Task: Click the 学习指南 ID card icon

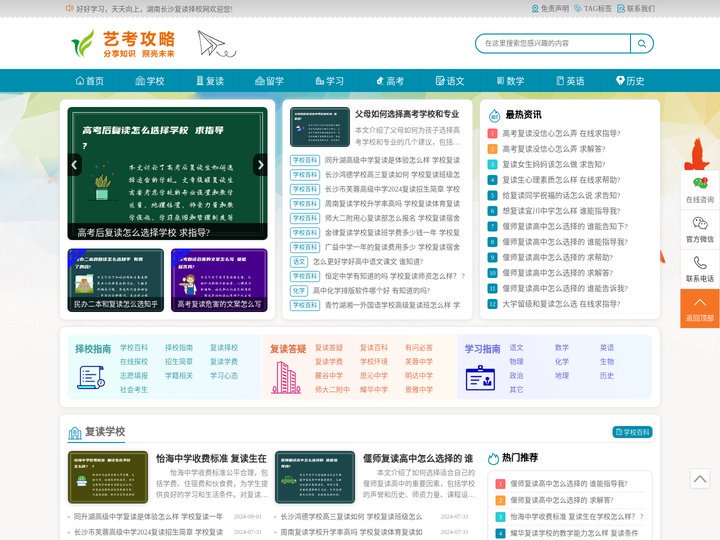Action: pyautogui.click(x=480, y=378)
